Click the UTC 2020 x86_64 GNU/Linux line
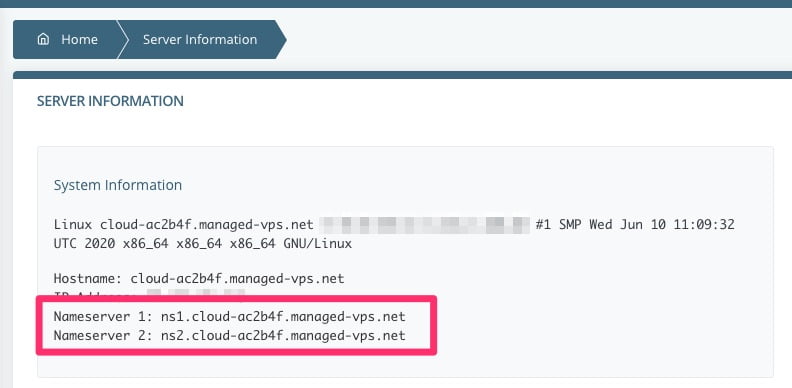Image resolution: width=792 pixels, height=388 pixels. [203, 244]
